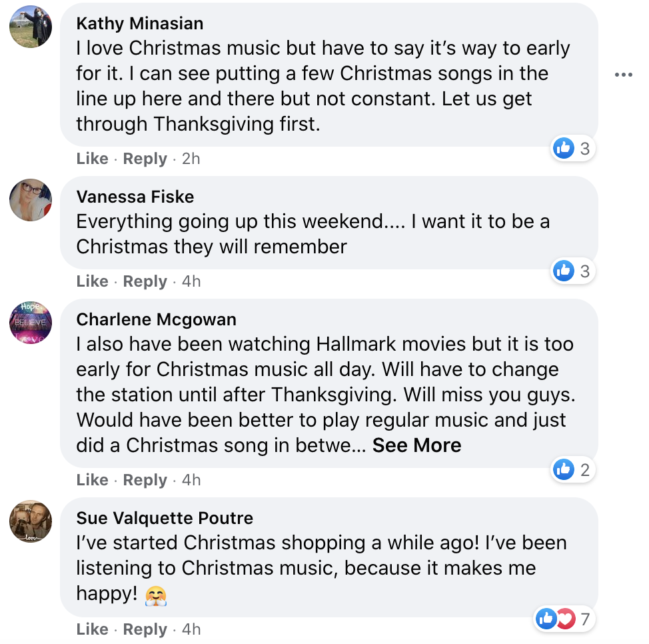
Task: Open Vanessa Fiske's profile picture
Action: [x=31, y=200]
